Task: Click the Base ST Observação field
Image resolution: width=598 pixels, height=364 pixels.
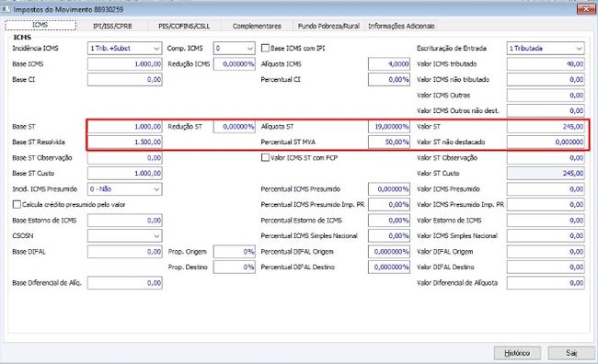Action: [x=125, y=158]
